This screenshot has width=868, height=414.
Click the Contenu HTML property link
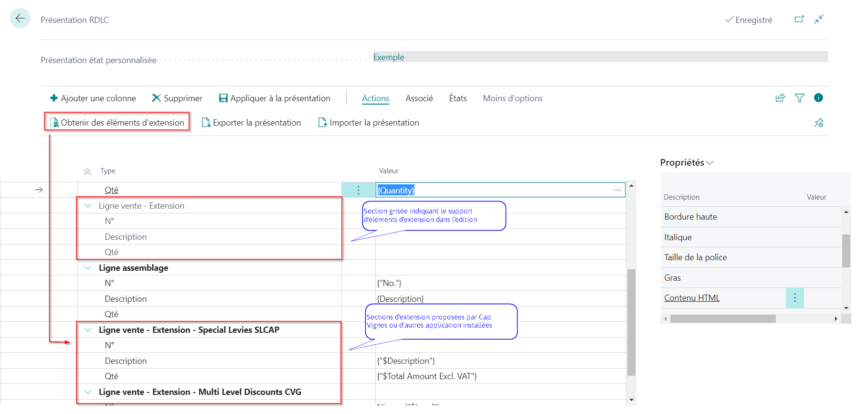[x=692, y=298]
